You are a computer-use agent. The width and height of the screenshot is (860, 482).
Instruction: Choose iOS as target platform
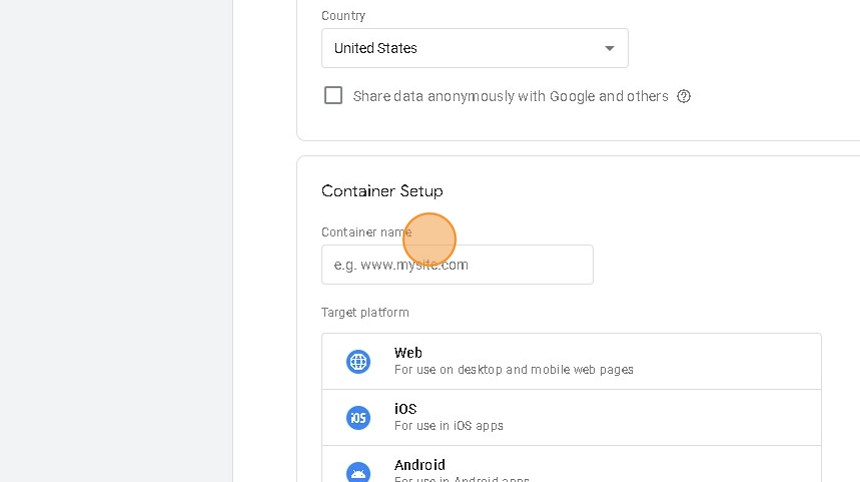pos(571,417)
